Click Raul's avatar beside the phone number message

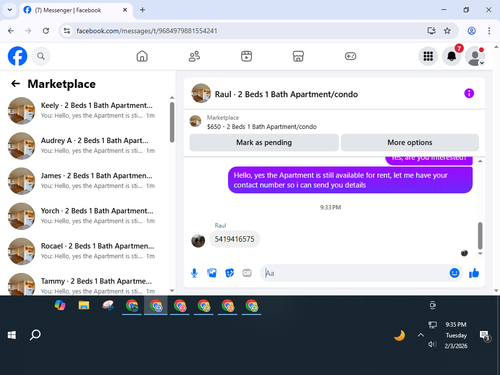pyautogui.click(x=198, y=241)
